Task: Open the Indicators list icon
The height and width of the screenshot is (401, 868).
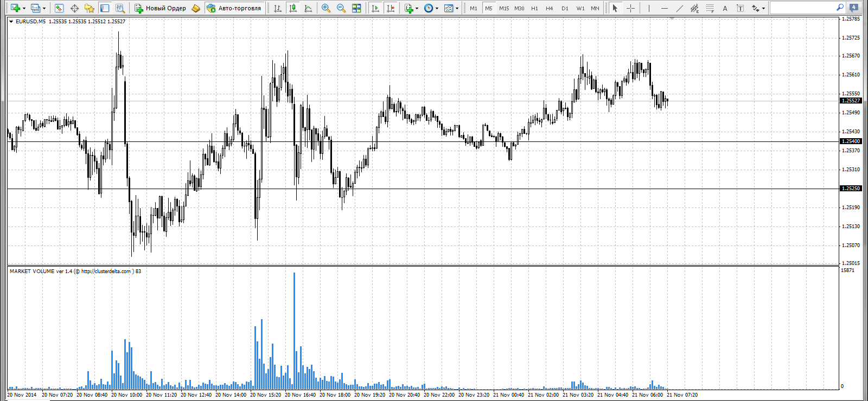Action: point(409,8)
